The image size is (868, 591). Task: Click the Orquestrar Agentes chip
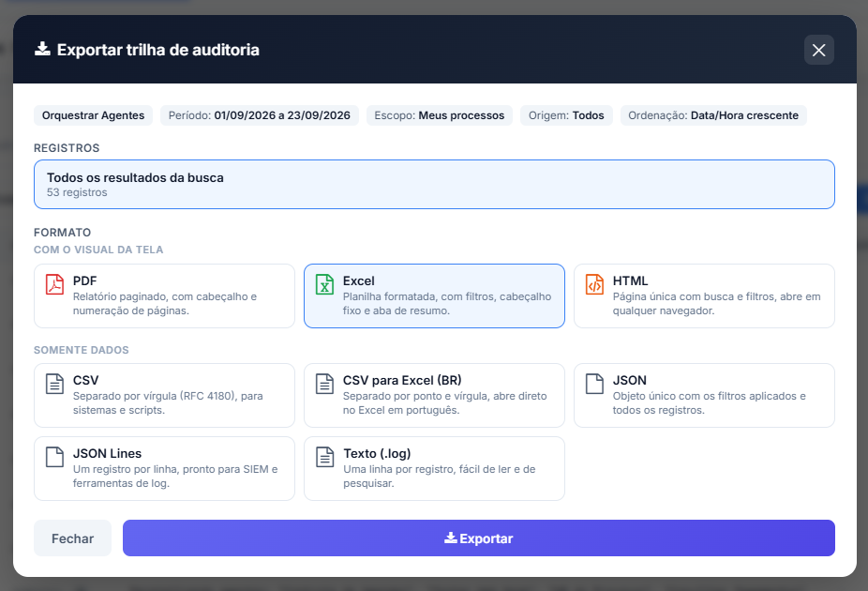click(93, 115)
